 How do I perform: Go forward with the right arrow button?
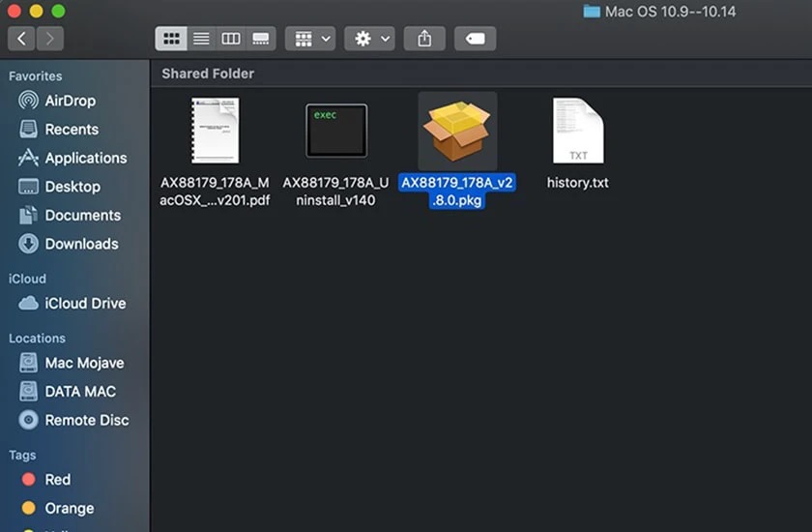(x=50, y=39)
